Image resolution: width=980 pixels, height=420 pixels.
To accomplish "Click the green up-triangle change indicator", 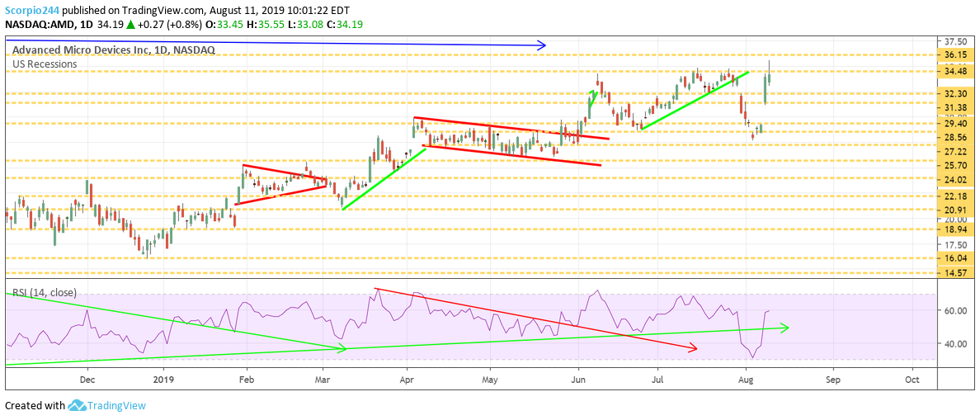I will (130, 25).
